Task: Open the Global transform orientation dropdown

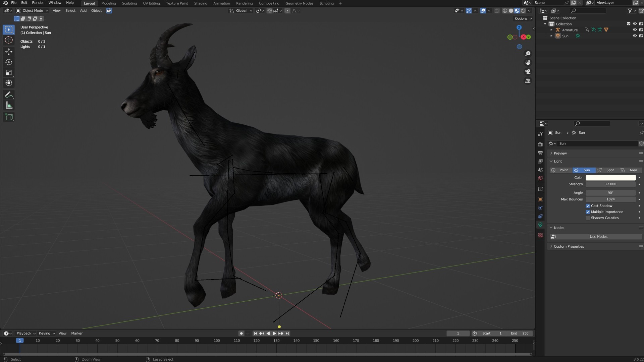Action: tap(241, 11)
